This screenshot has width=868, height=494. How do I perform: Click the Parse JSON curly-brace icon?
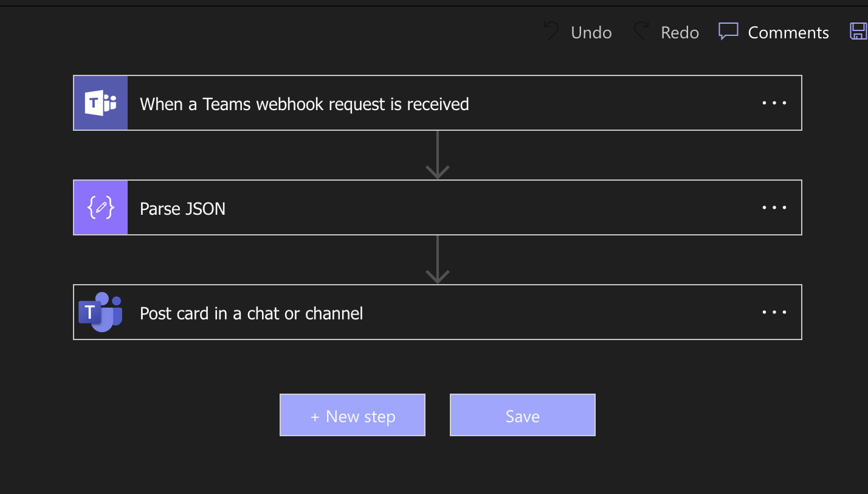pos(101,207)
